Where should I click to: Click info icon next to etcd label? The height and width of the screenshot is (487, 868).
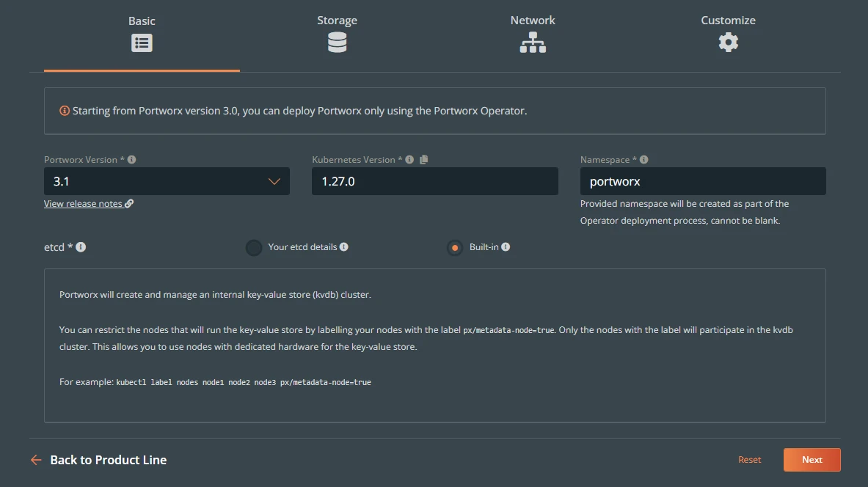point(81,247)
